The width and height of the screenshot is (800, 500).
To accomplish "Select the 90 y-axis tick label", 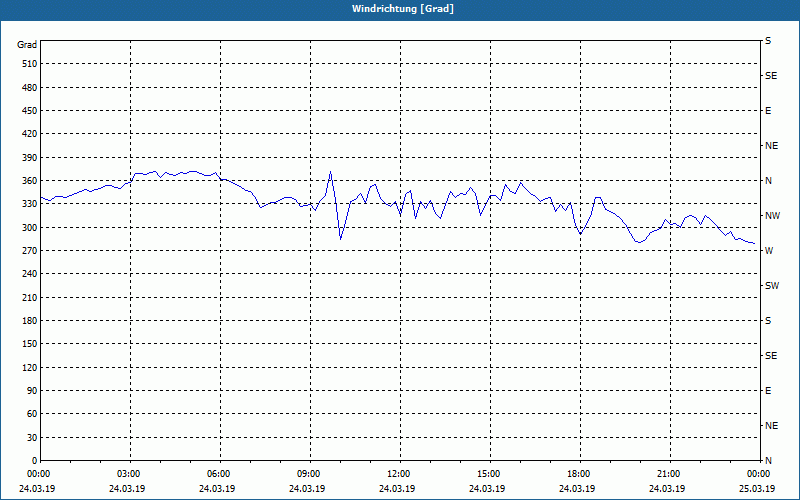I will tap(32, 391).
